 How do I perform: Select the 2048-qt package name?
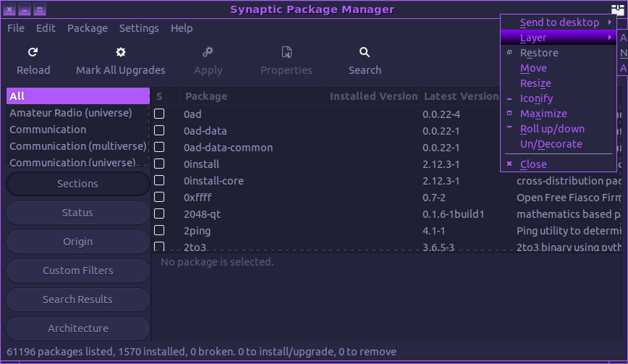click(x=203, y=214)
